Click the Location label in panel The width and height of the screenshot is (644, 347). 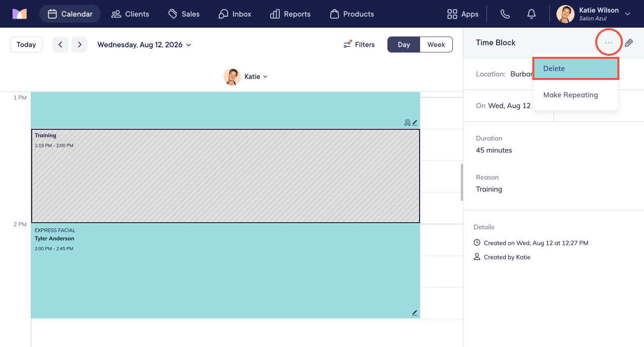click(x=491, y=74)
